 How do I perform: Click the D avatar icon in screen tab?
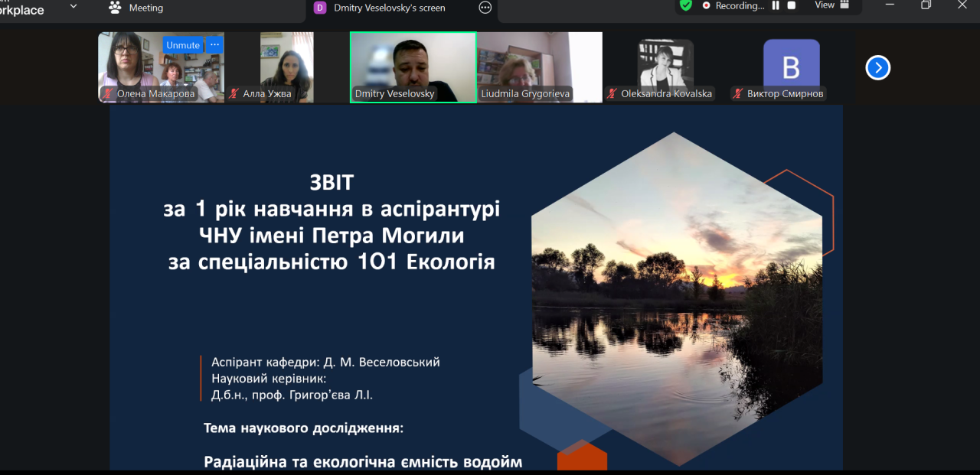(x=320, y=8)
